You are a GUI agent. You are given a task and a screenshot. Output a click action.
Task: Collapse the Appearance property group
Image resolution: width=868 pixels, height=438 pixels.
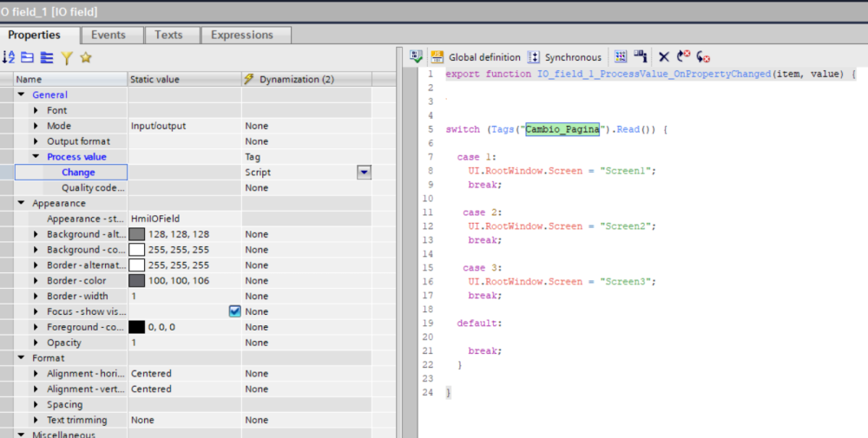pyautogui.click(x=21, y=203)
